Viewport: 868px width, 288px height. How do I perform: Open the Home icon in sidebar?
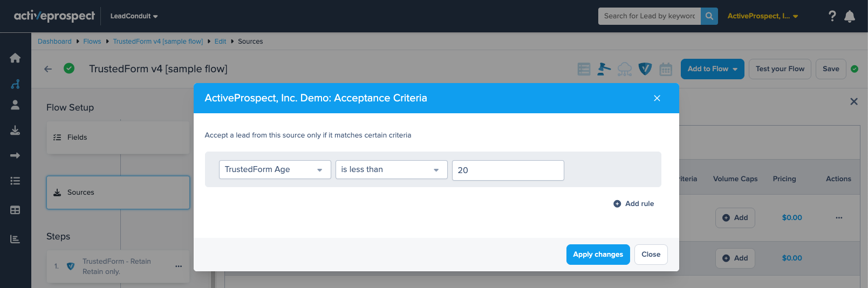15,58
